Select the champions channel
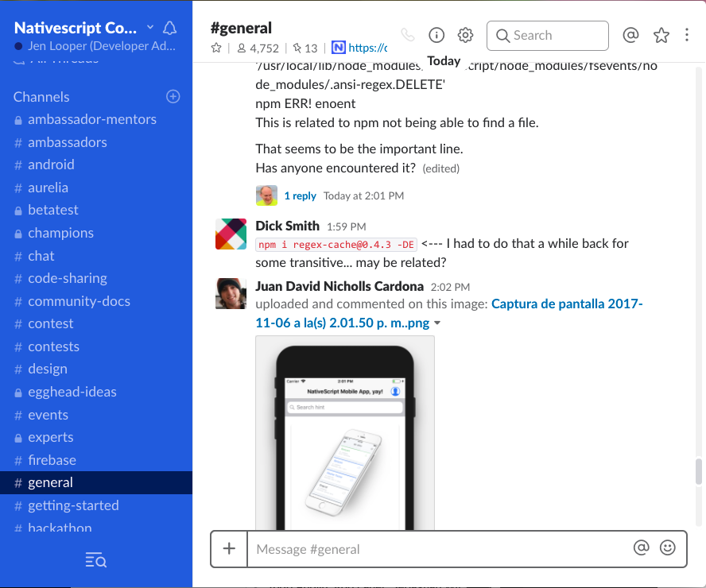The image size is (706, 588). coord(96,233)
